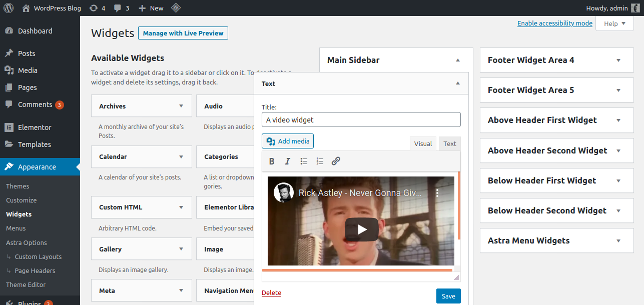Click the admin avatar picture
Viewport: 644px width, 305px height.
[x=634, y=8]
